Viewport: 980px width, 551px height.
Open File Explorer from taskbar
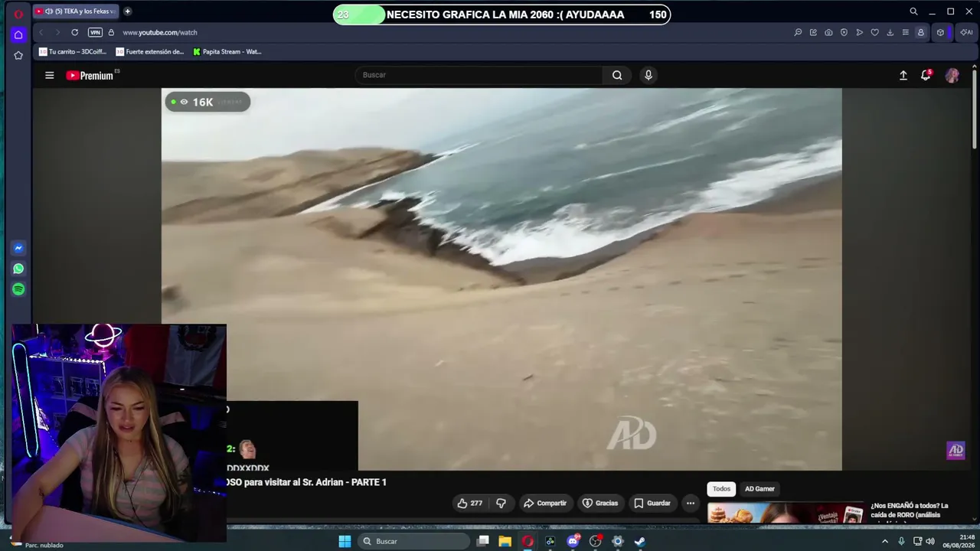(505, 541)
